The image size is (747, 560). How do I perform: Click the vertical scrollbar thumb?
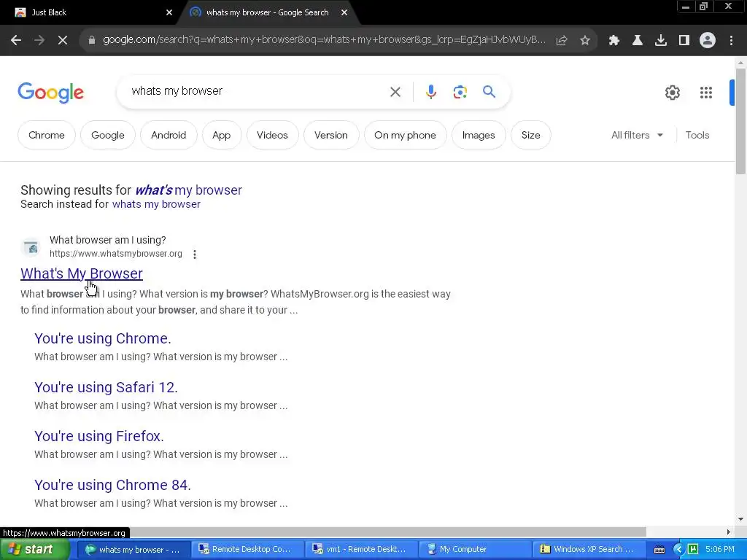pos(741,121)
